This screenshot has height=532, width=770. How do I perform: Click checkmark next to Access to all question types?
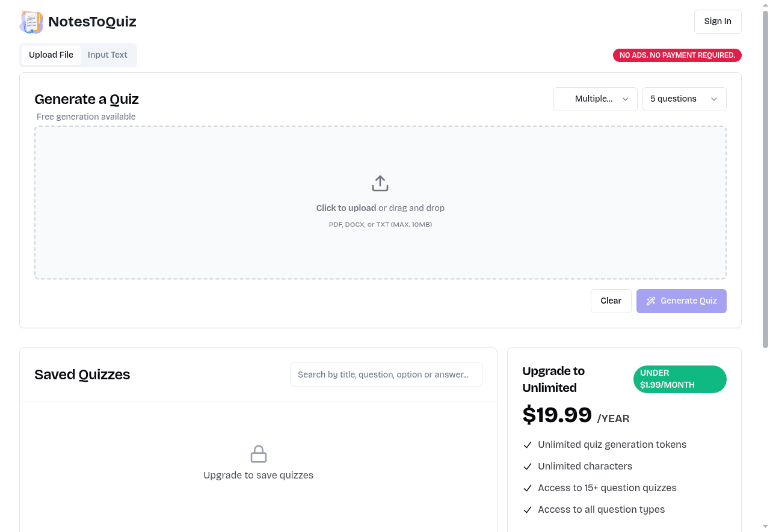(x=528, y=510)
